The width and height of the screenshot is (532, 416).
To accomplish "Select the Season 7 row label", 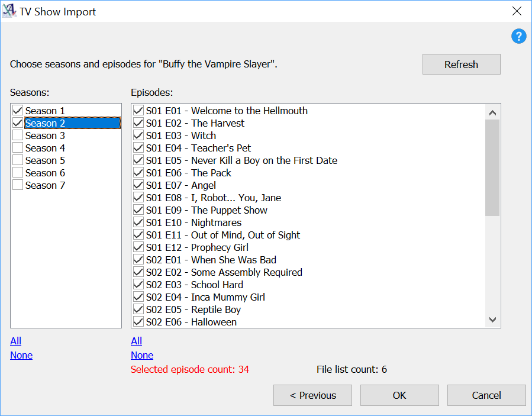I will [45, 185].
